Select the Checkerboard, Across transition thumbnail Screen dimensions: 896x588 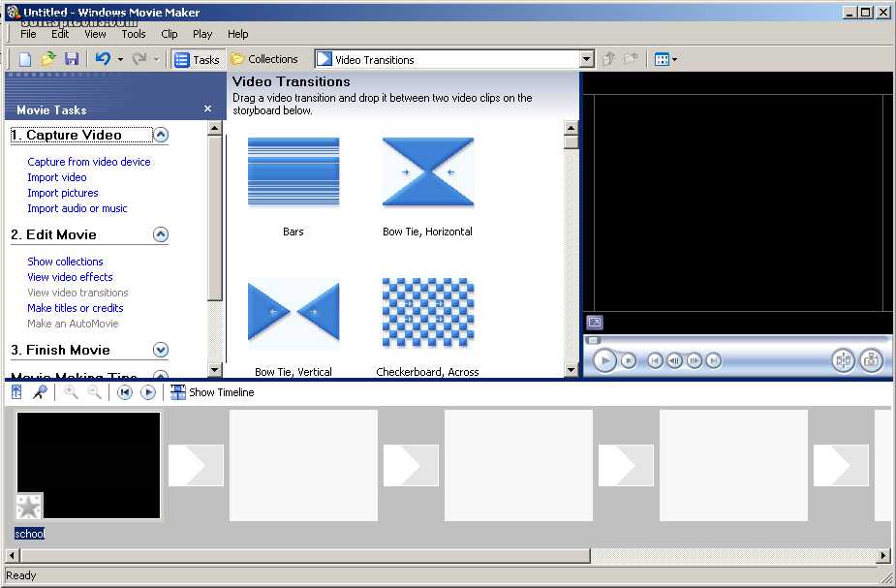click(x=427, y=312)
